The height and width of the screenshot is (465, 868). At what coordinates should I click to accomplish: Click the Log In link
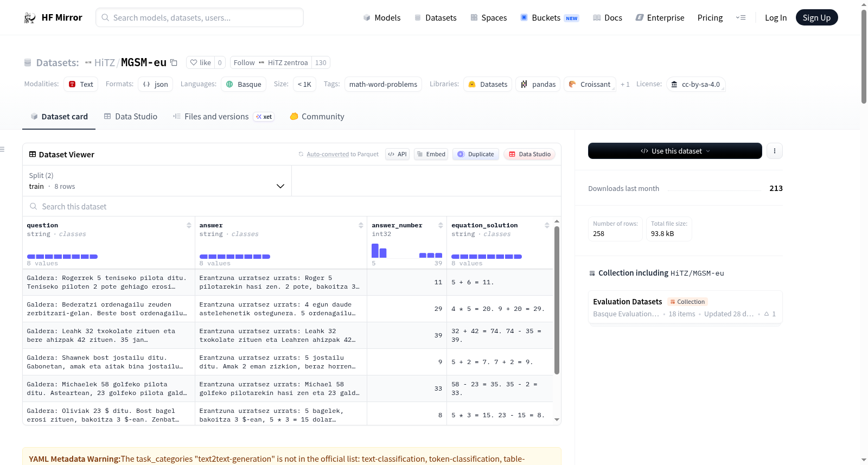point(776,18)
